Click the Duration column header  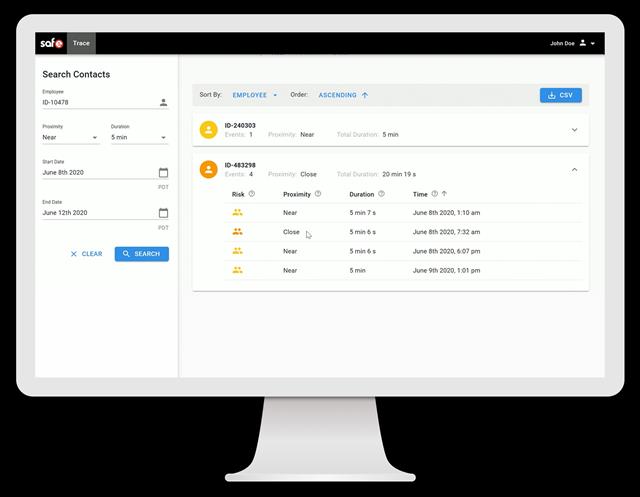point(362,194)
